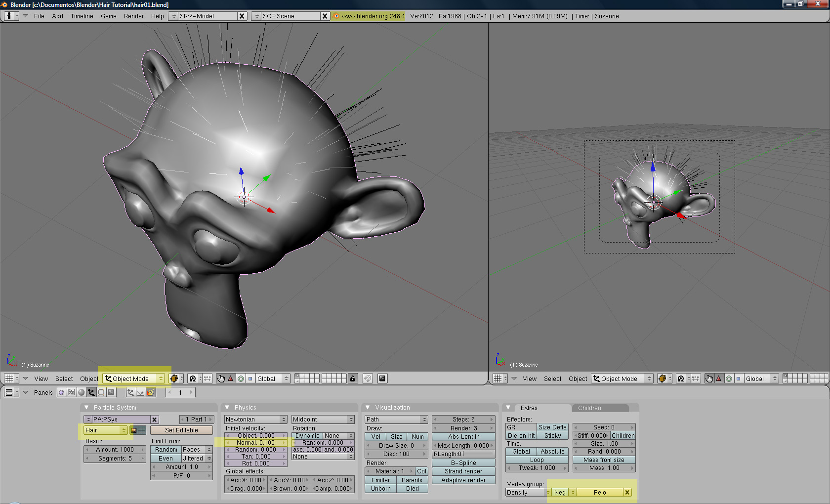Open the Logic context panel icon
The height and width of the screenshot is (504, 830).
coord(61,392)
